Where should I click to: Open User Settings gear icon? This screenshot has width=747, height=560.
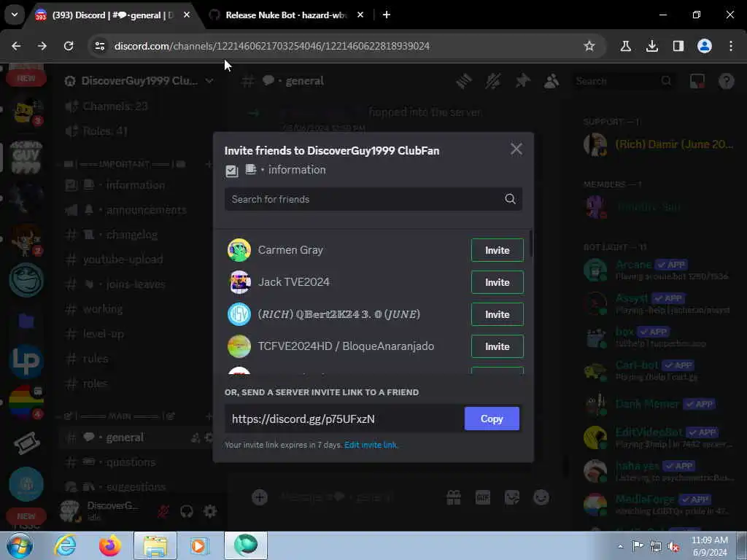pos(209,511)
